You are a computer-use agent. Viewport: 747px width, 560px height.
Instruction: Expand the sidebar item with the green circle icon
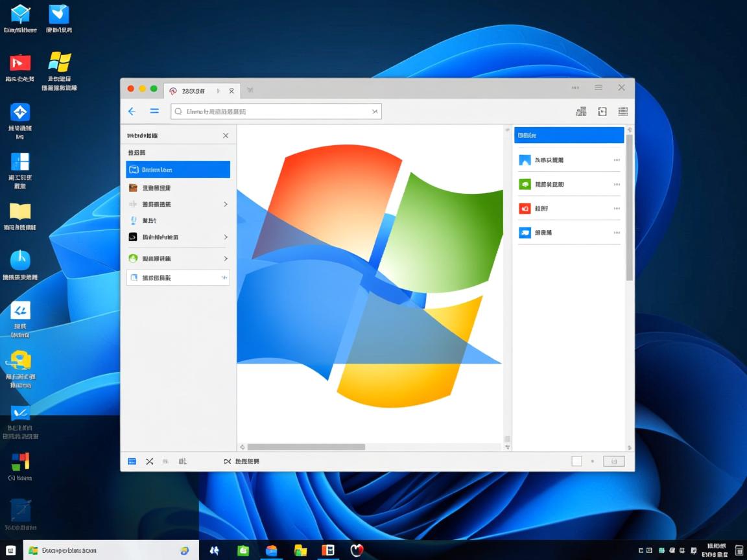[178, 258]
